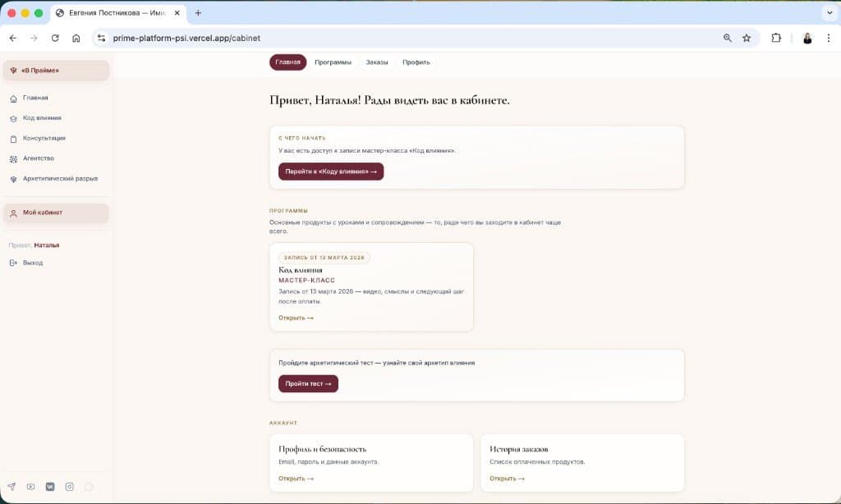
Task: Switch to the Программы tab
Action: coord(333,62)
